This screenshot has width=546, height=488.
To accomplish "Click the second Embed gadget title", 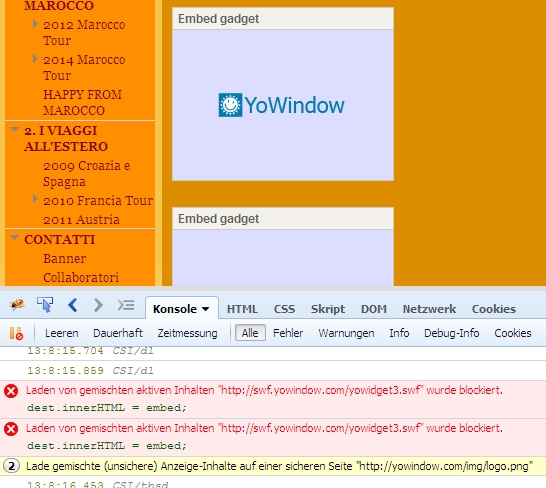I will 218,219.
